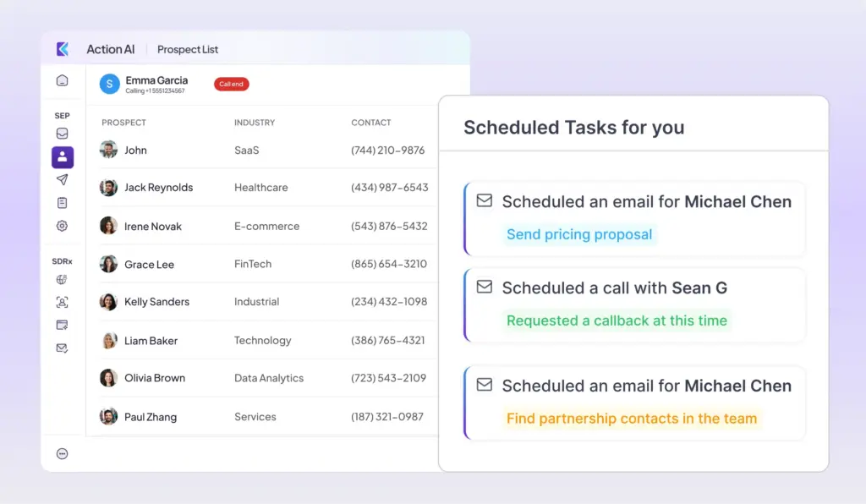Open Find partnership contacts in the team tag
Screen dimensions: 866x504
click(632, 419)
